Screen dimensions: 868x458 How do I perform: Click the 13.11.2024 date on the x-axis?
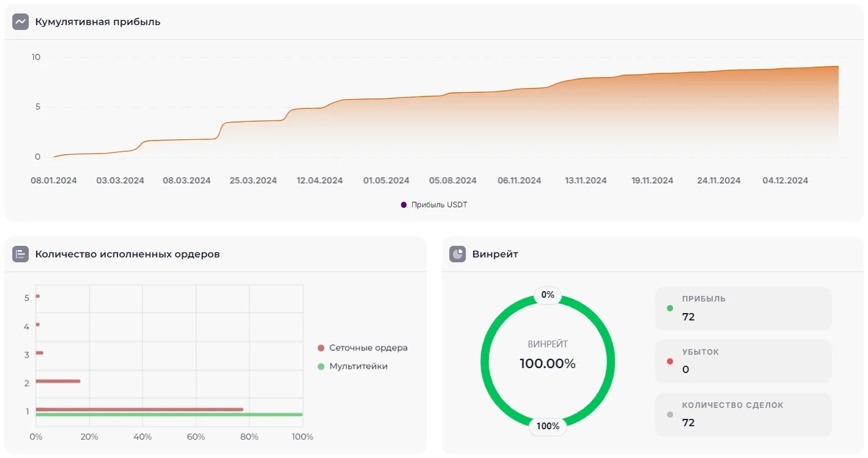pos(586,180)
